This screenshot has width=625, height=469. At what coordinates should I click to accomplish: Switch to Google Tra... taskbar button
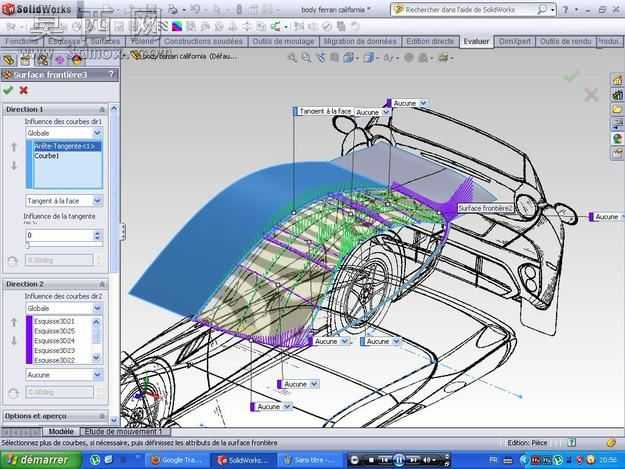pyautogui.click(x=177, y=460)
